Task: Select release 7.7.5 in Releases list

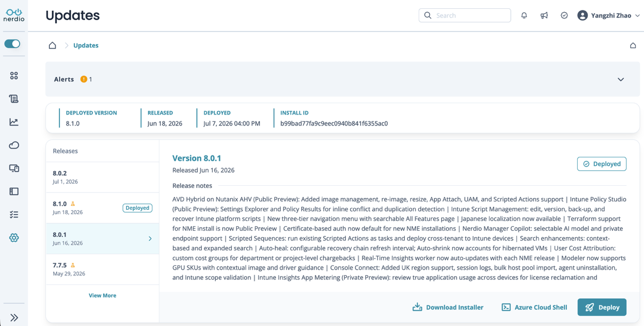Action: (103, 269)
